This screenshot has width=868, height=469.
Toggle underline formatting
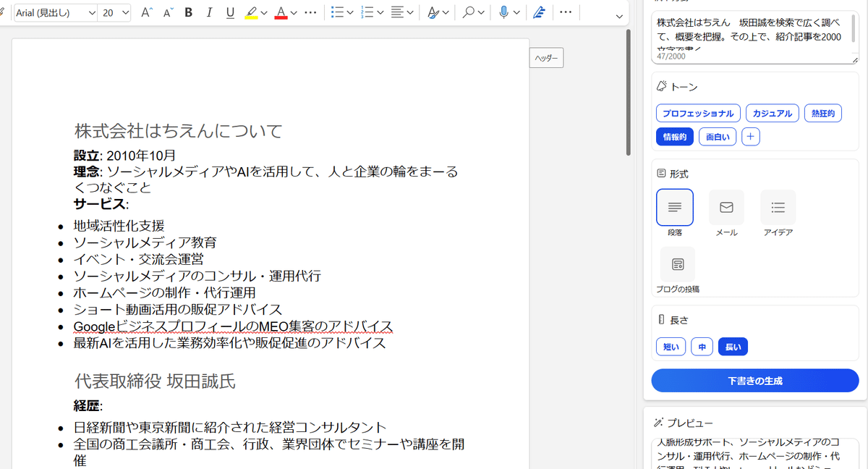pos(231,13)
